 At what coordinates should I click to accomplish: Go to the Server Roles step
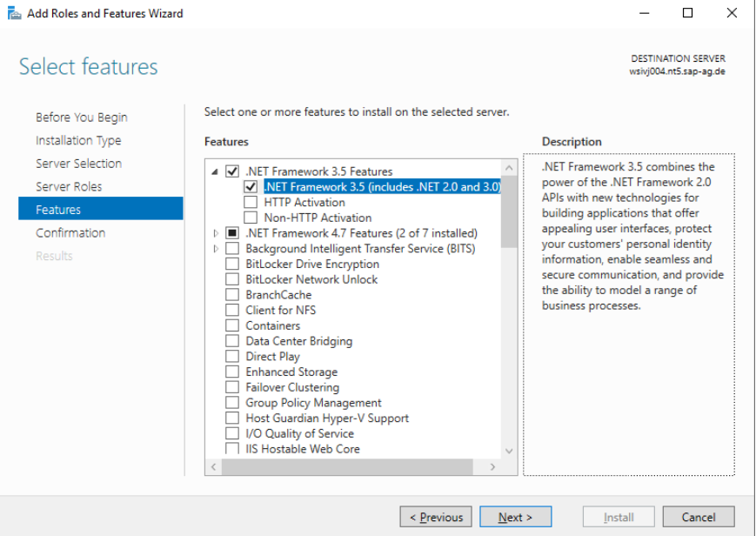point(69,186)
